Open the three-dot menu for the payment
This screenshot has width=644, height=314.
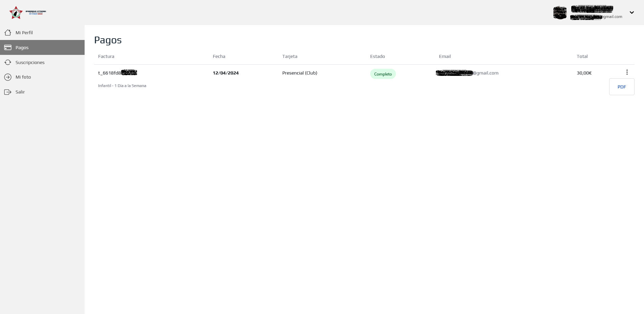coord(627,72)
